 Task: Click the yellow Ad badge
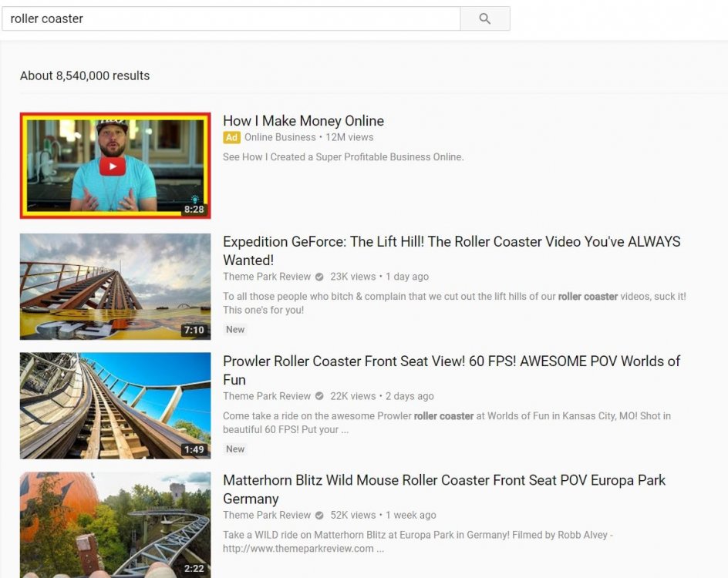pyautogui.click(x=231, y=137)
